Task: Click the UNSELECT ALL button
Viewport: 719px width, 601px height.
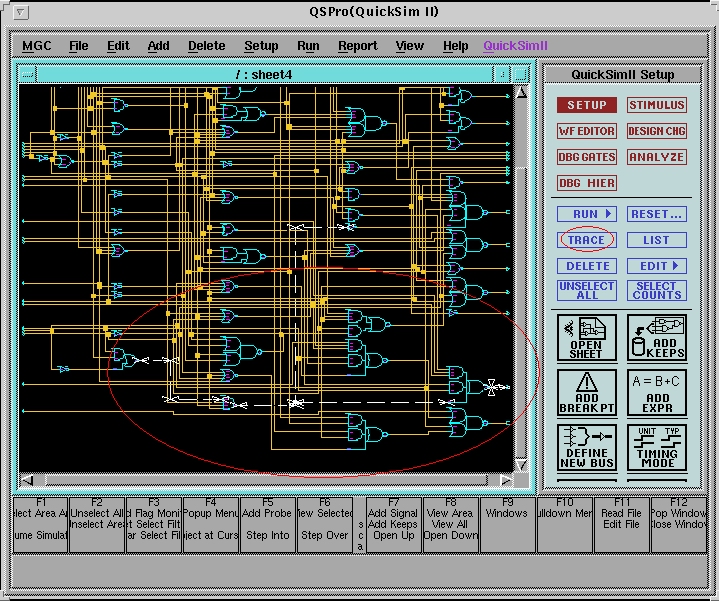Action: pyautogui.click(x=587, y=291)
